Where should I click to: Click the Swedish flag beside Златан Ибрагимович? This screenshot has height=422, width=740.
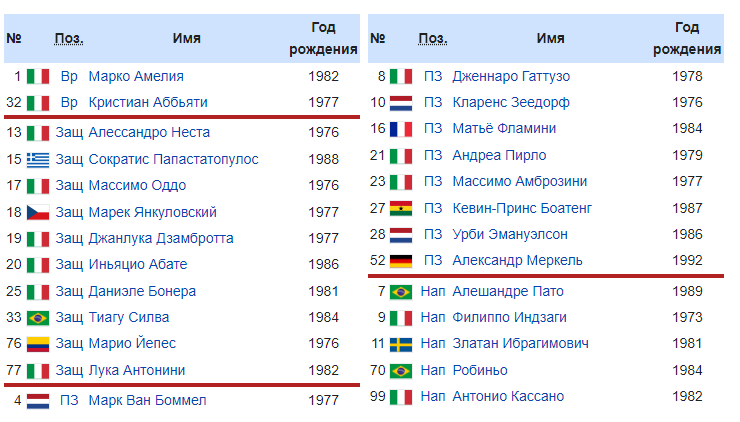click(x=401, y=343)
